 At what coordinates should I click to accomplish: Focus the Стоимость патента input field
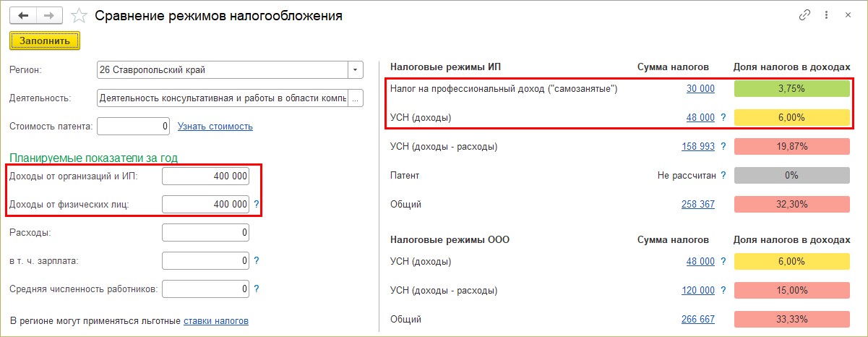coord(134,126)
